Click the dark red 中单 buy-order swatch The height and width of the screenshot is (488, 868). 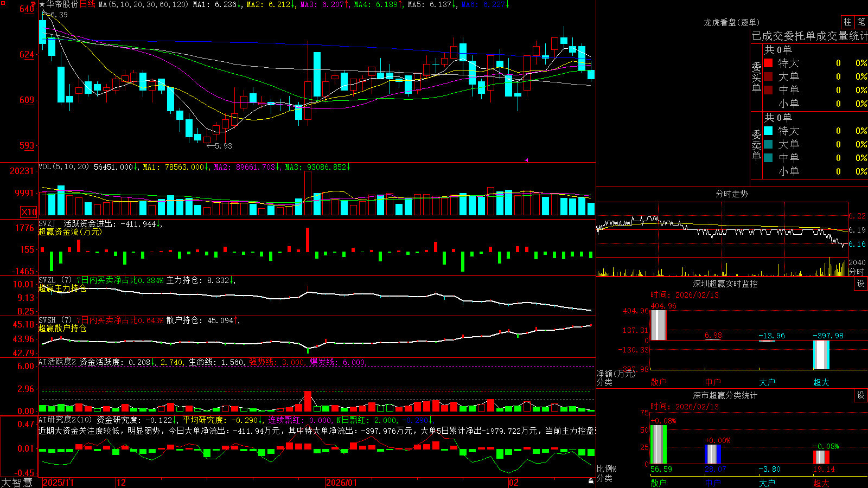pos(768,89)
